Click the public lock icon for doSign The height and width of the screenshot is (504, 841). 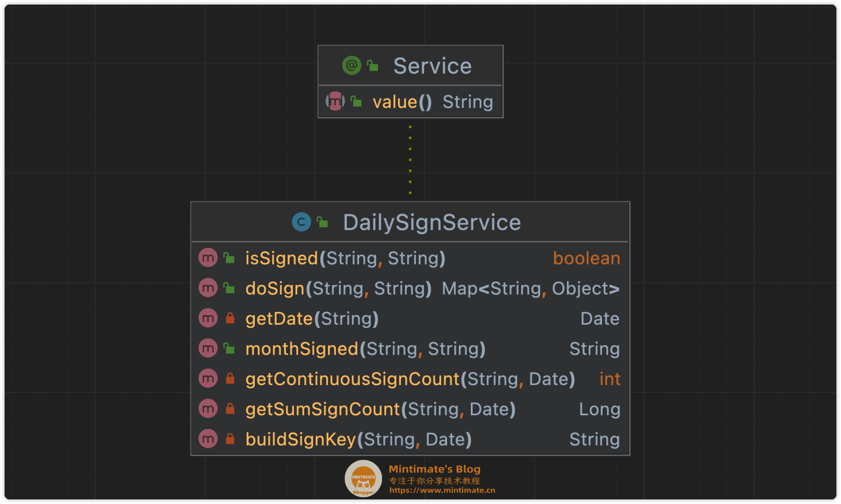click(229, 288)
